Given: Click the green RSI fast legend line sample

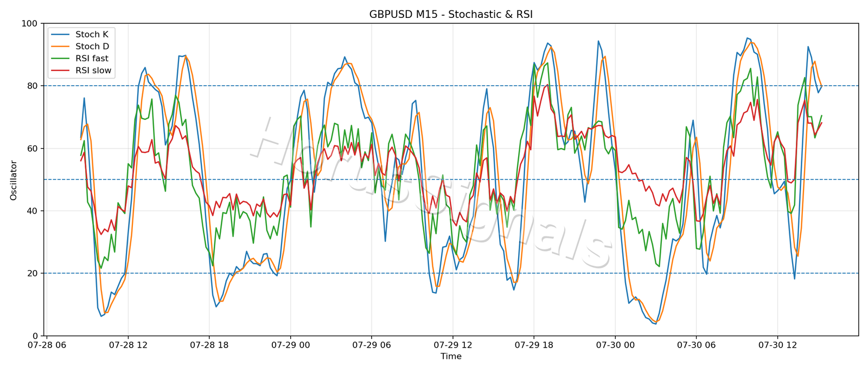Looking at the screenshot, I should 60,59.
